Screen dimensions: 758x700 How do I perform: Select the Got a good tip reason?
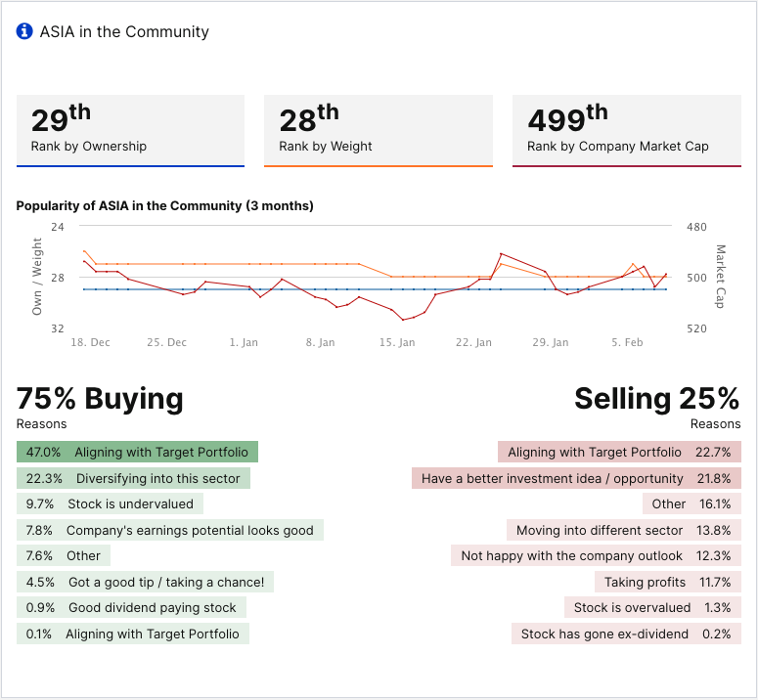(x=145, y=582)
